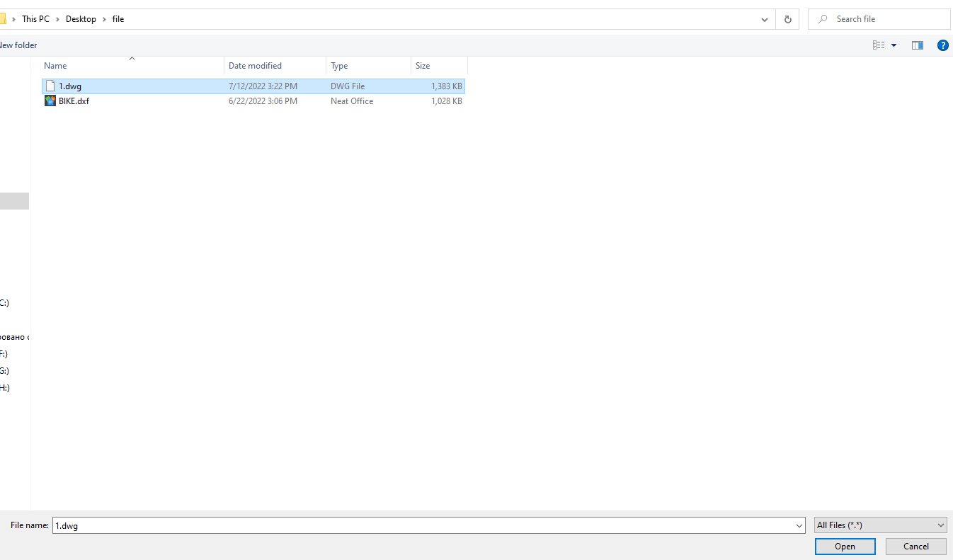
Task: Open the All Files type filter dropdown
Action: click(880, 525)
